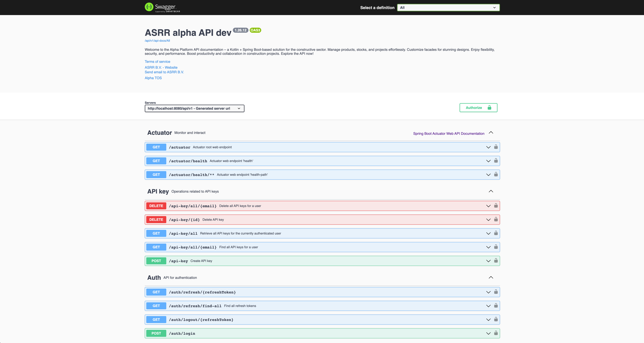Expand GET /actuator/health chevron arrow
The height and width of the screenshot is (343, 644).
click(488, 161)
